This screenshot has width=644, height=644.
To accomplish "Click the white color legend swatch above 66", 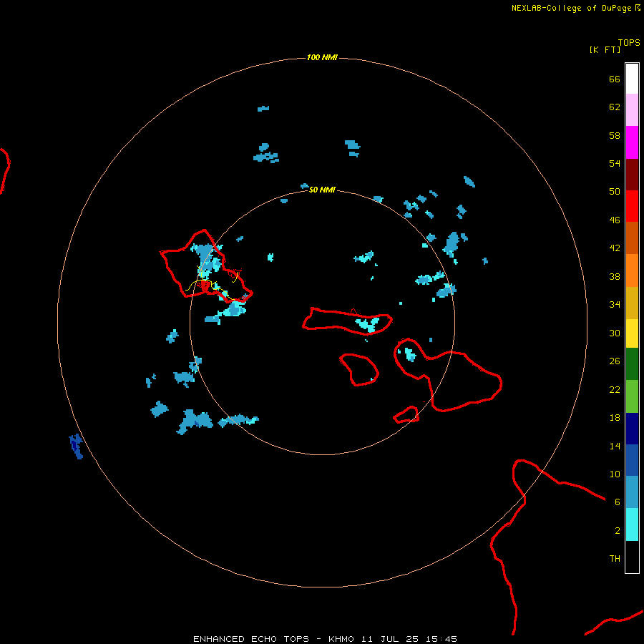I will click(x=632, y=79).
